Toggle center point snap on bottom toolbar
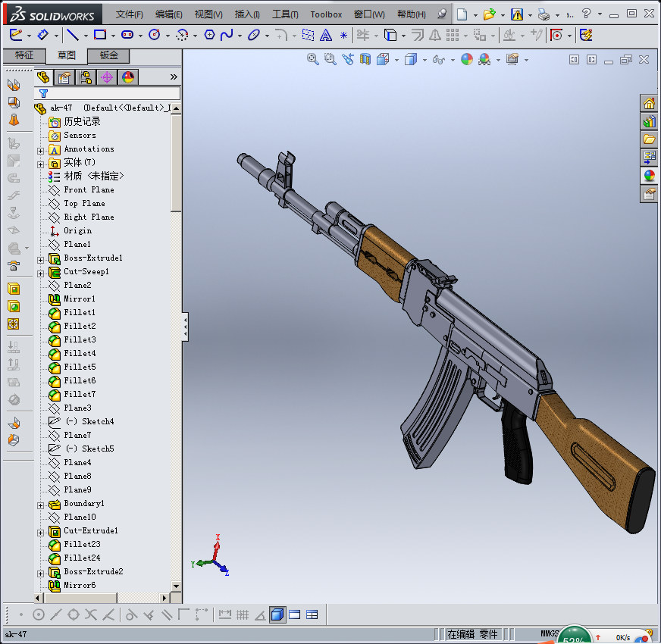 coord(39,615)
